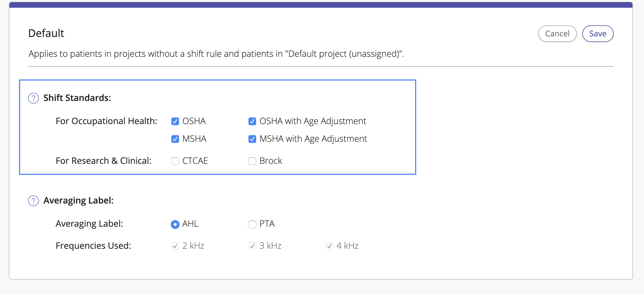Click the OSHA with Age Adjustment label
This screenshot has height=294, width=644.
313,121
